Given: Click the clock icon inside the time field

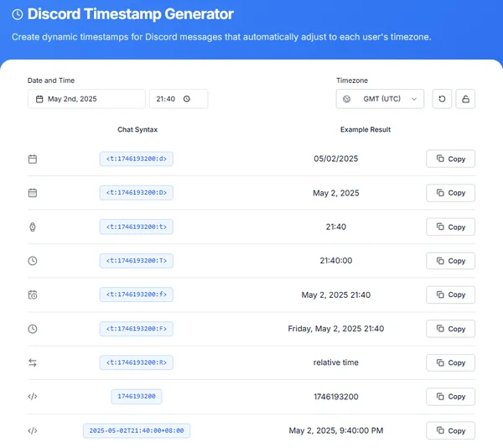Looking at the screenshot, I should (x=186, y=99).
